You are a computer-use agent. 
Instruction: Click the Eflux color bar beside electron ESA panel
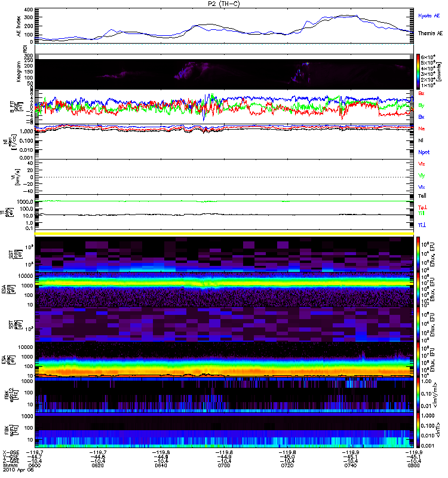click(x=418, y=360)
